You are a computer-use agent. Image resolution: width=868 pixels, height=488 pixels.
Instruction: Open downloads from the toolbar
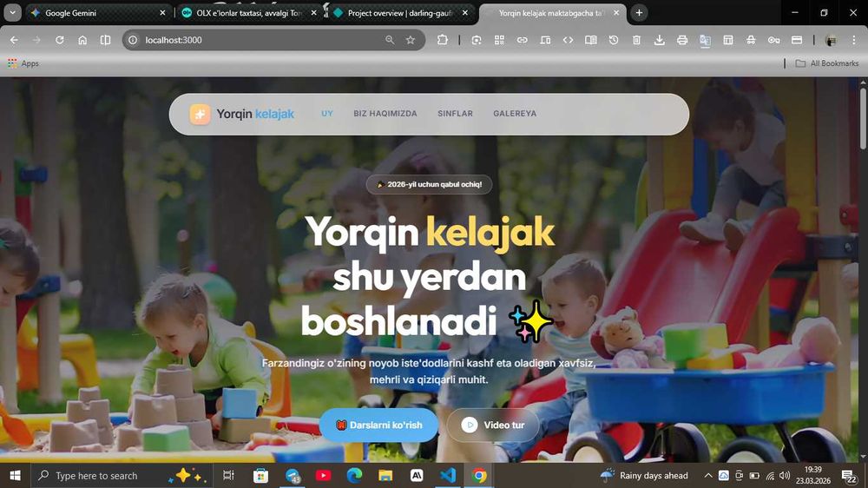pyautogui.click(x=660, y=40)
